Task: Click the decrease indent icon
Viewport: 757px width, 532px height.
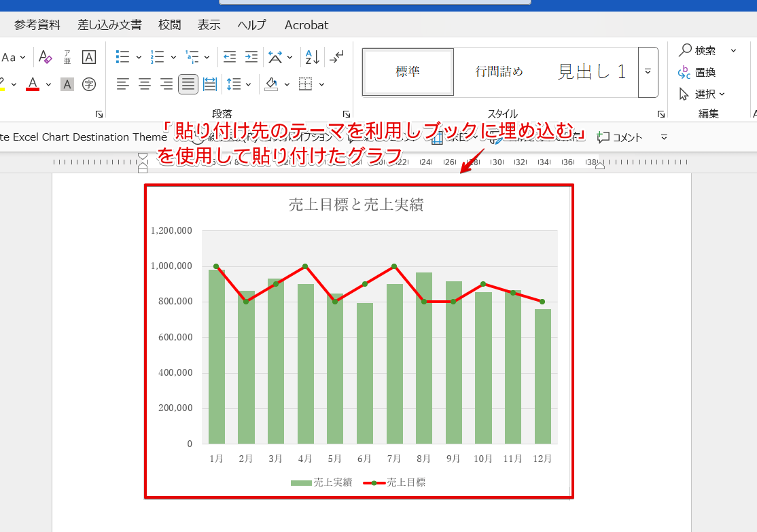Action: point(228,56)
